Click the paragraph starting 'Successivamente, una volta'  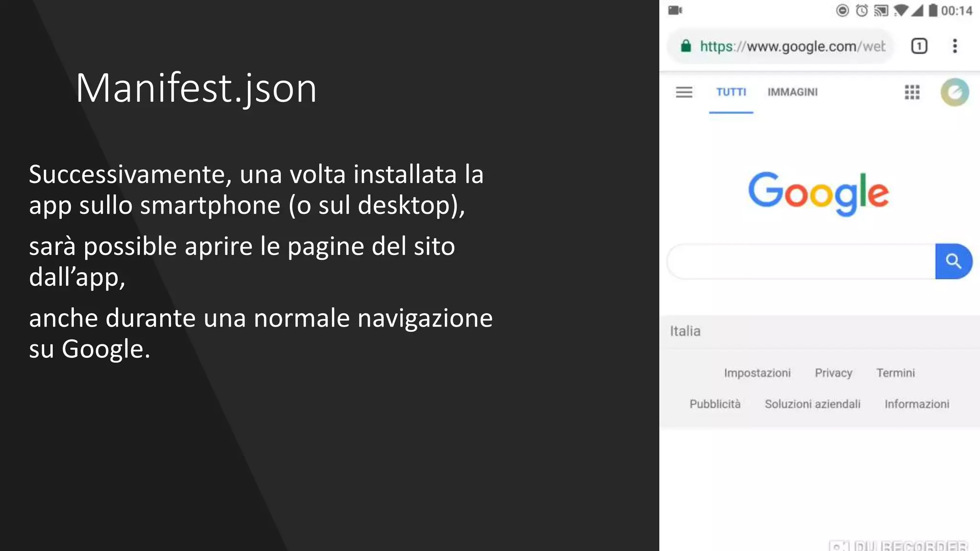[256, 190]
